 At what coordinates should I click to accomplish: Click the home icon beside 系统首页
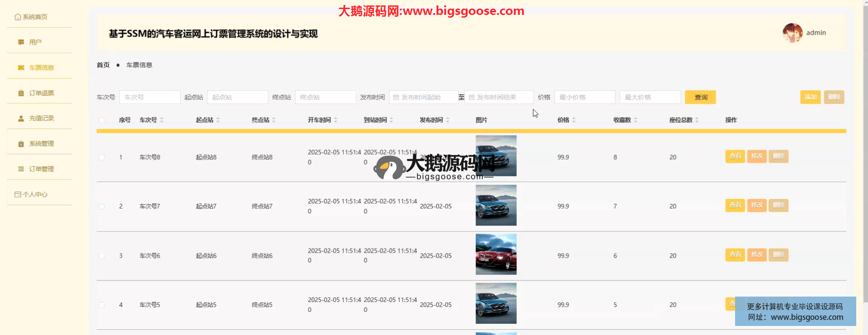click(18, 17)
